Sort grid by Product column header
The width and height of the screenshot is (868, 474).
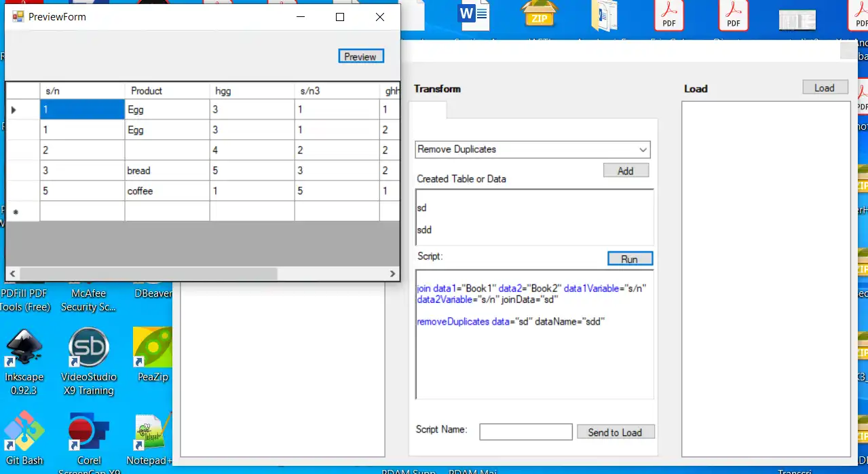(x=167, y=90)
